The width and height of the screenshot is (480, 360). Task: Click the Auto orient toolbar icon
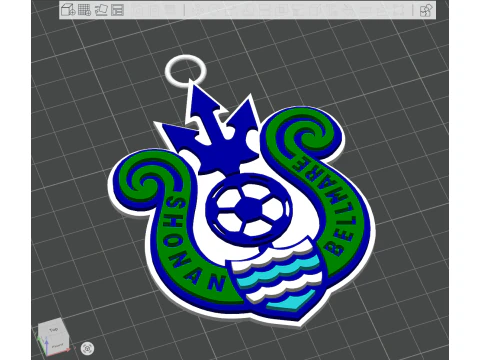[x=101, y=10]
